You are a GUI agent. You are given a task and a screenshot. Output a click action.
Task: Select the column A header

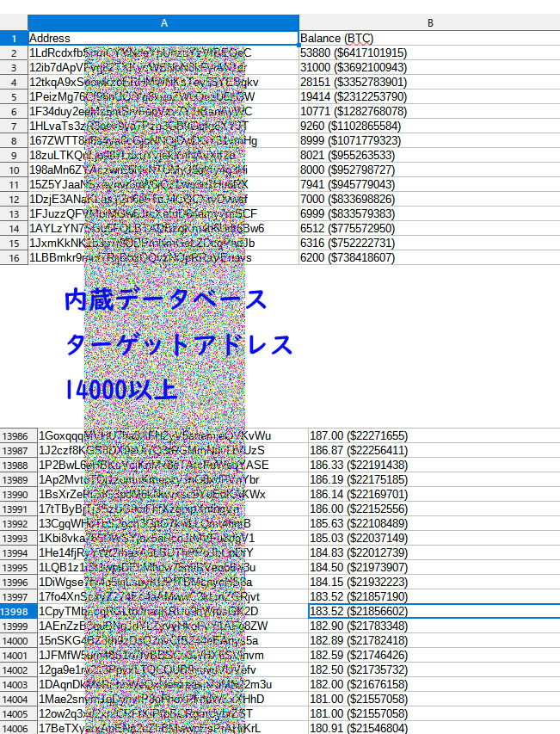[x=163, y=22]
